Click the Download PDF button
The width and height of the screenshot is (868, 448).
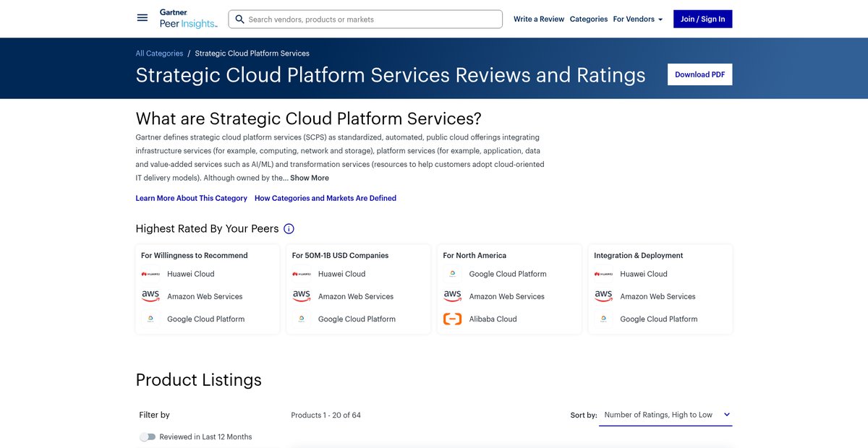pyautogui.click(x=699, y=74)
